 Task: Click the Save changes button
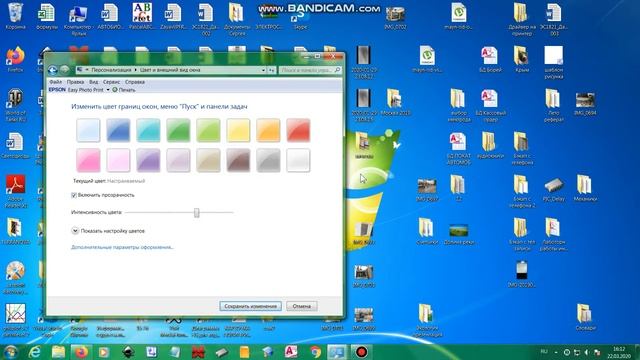click(250, 306)
